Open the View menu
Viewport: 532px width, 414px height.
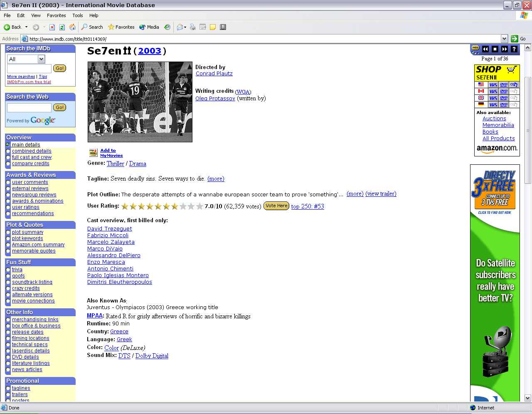point(36,15)
